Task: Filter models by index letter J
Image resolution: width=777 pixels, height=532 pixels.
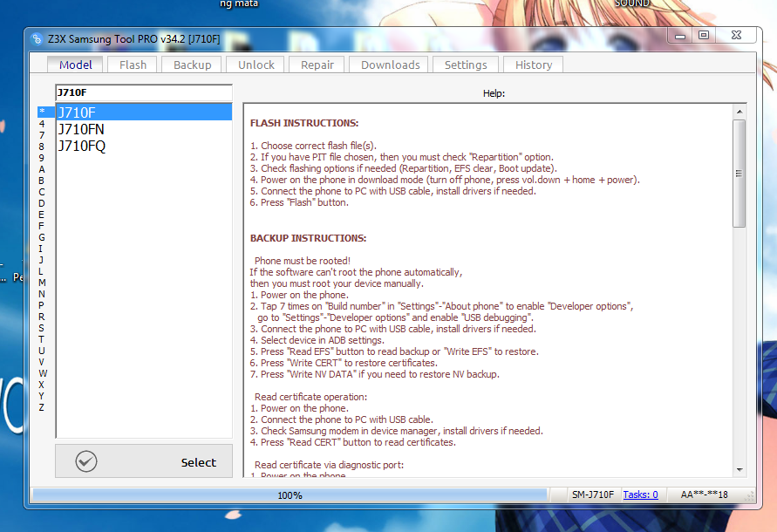Action: 42,260
